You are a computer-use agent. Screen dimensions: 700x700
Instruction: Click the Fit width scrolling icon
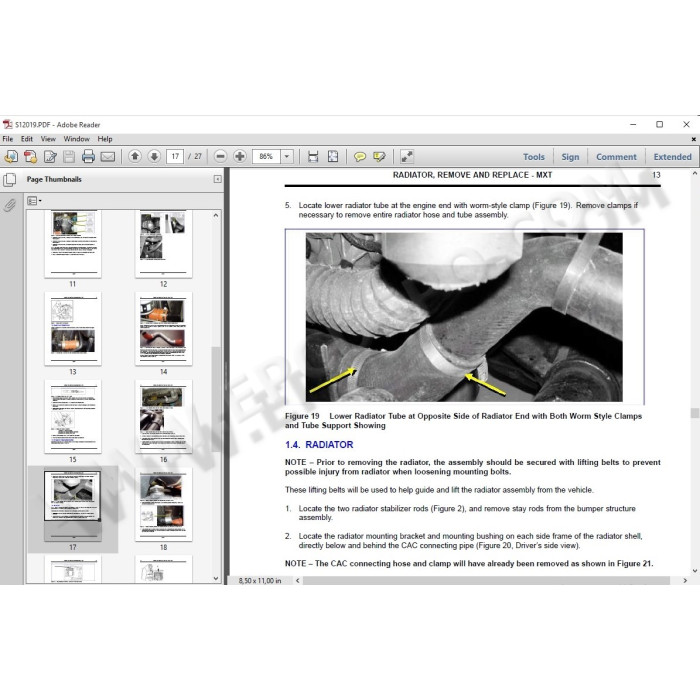(x=313, y=156)
